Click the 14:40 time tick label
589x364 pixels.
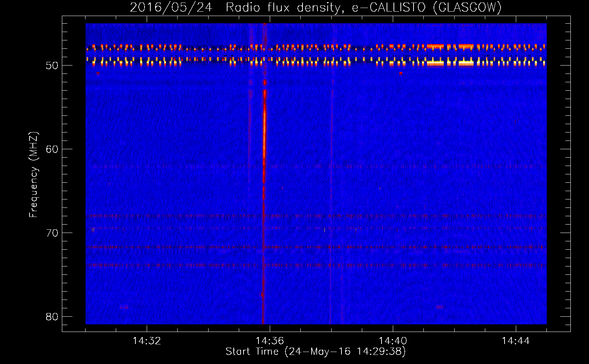(x=393, y=341)
